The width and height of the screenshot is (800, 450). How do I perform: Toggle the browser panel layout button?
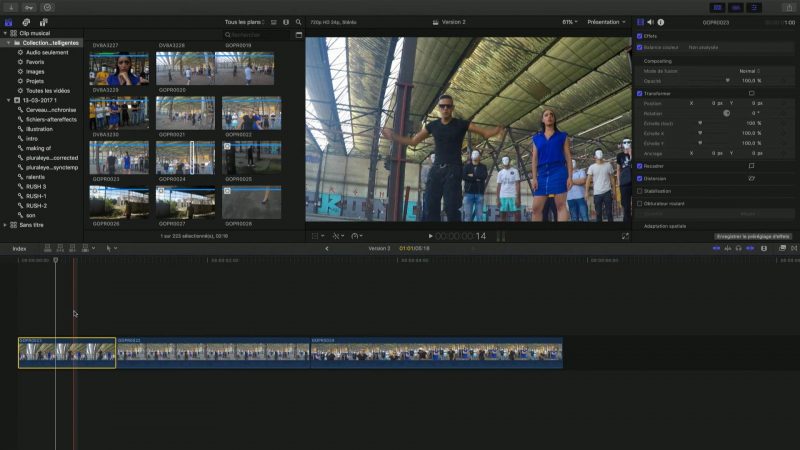[717, 7]
